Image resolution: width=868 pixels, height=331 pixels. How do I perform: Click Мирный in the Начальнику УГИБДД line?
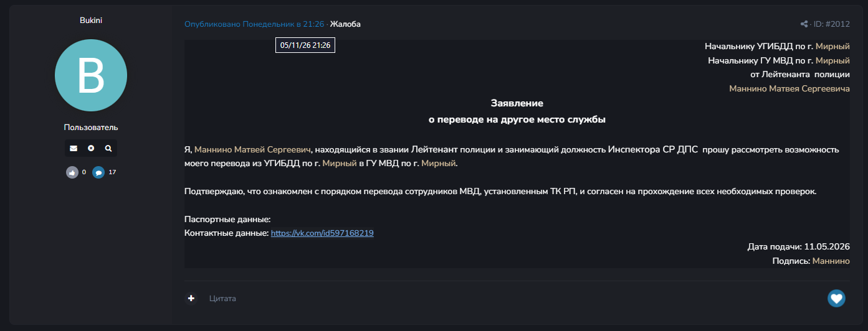832,47
